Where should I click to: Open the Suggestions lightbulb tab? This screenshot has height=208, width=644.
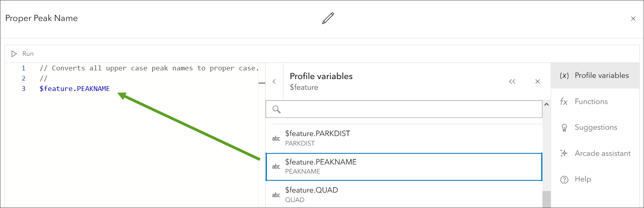coord(595,127)
